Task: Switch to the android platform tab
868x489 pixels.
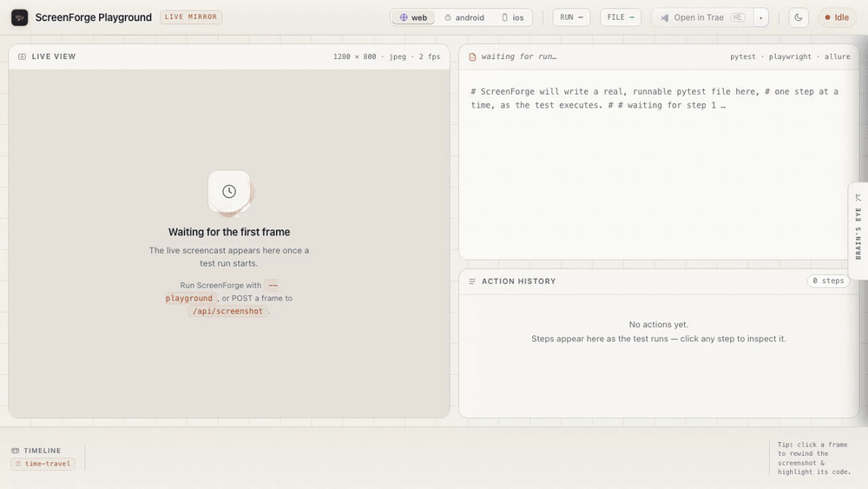Action: point(464,17)
